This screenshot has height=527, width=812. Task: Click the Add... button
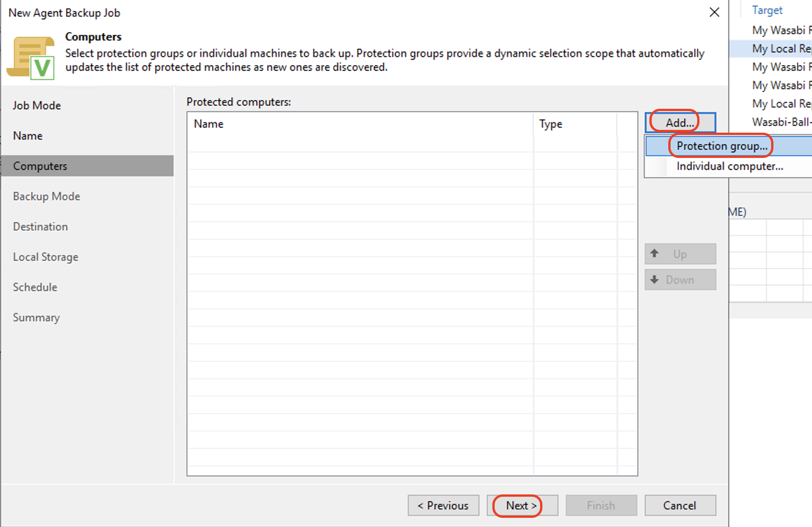(x=680, y=123)
